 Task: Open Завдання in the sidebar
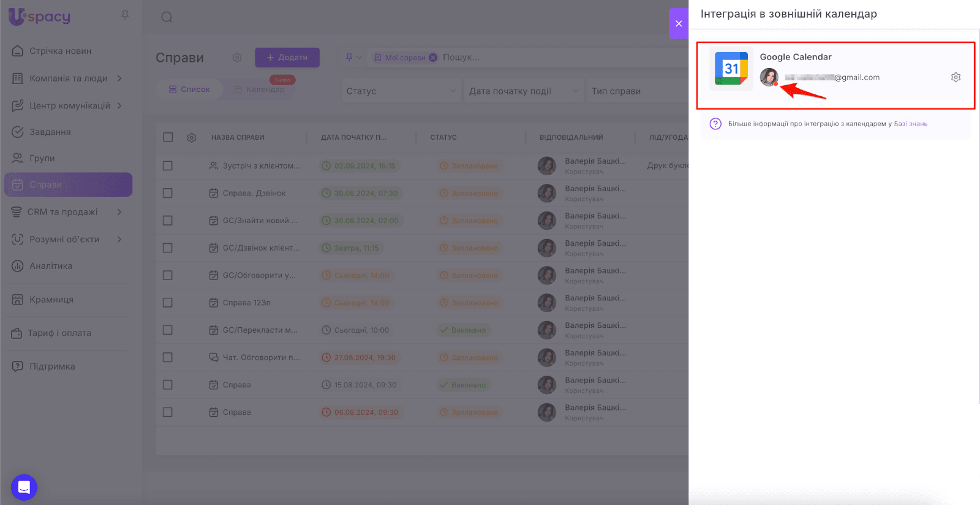[50, 132]
